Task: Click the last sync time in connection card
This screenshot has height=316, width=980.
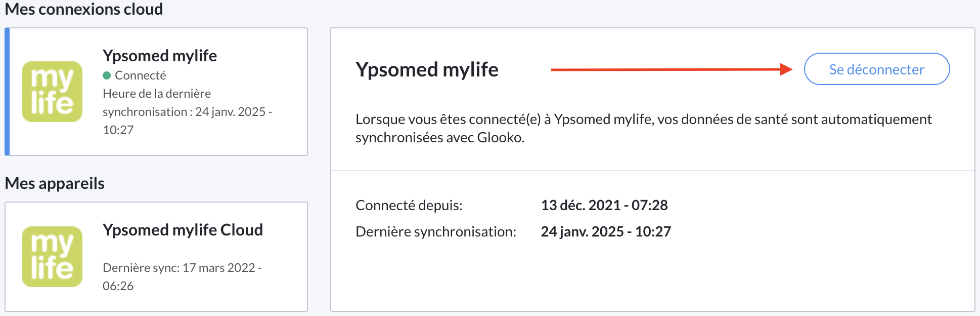Action: click(x=187, y=112)
